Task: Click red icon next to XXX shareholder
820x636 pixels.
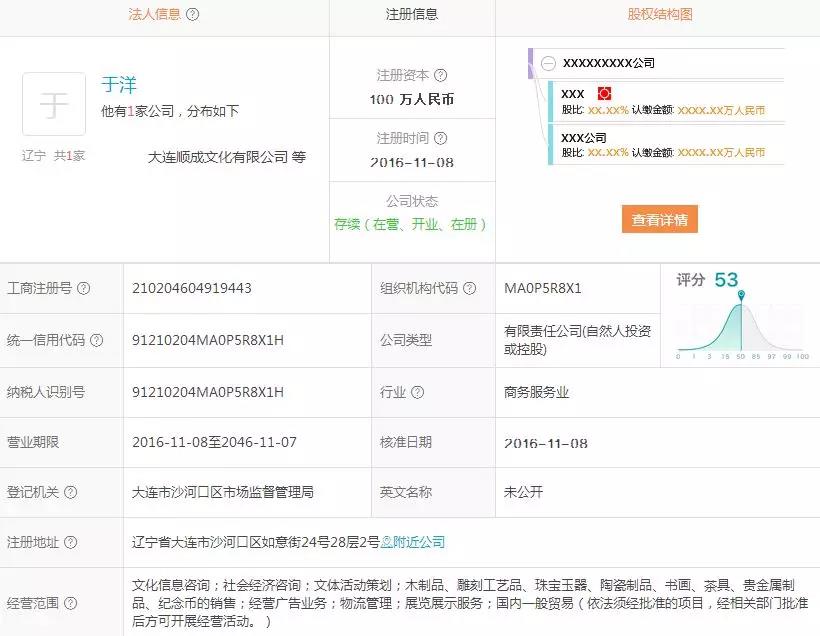Action: pyautogui.click(x=603, y=94)
